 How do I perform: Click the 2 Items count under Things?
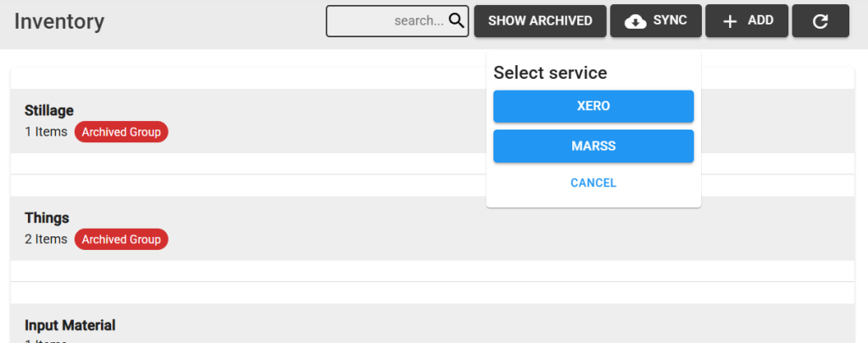pyautogui.click(x=46, y=239)
